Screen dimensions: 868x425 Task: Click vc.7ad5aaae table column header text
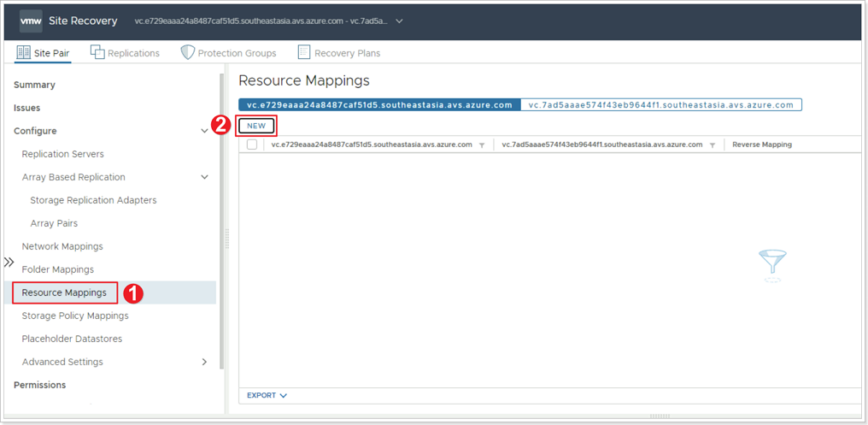click(x=602, y=145)
